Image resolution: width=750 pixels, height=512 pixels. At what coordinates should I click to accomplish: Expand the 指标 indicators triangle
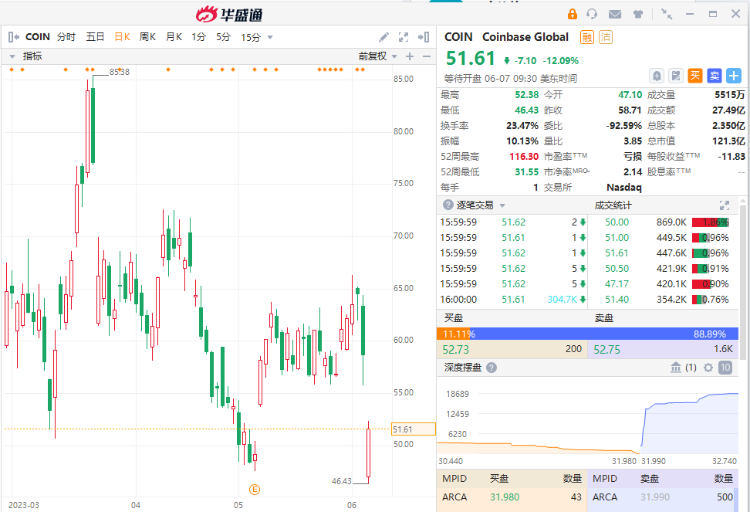point(12,56)
